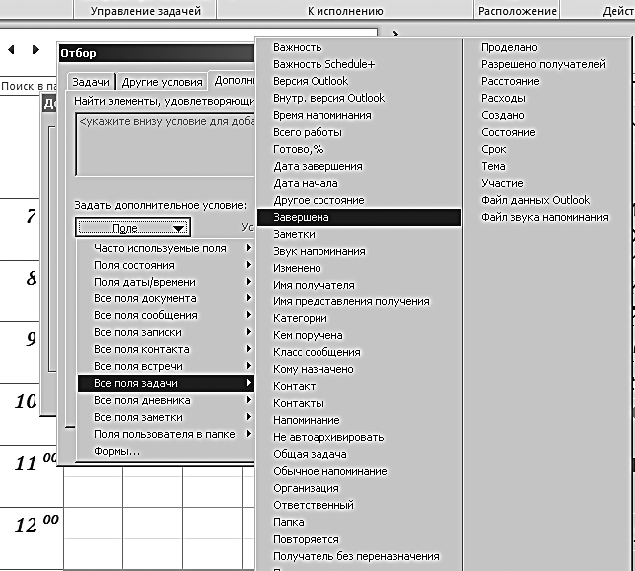Open the Другие условия tab
635x571 pixels.
click(x=162, y=82)
